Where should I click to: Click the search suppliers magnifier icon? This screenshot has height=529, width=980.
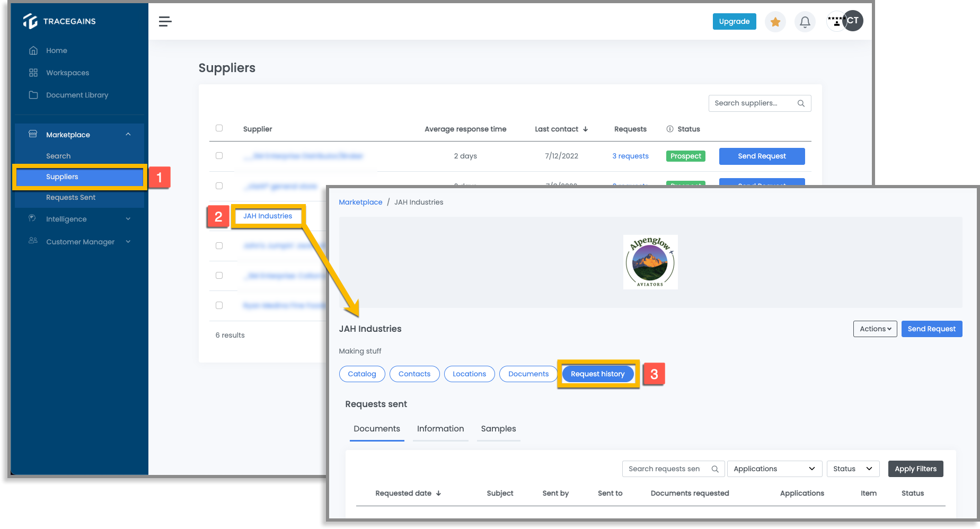pos(801,103)
